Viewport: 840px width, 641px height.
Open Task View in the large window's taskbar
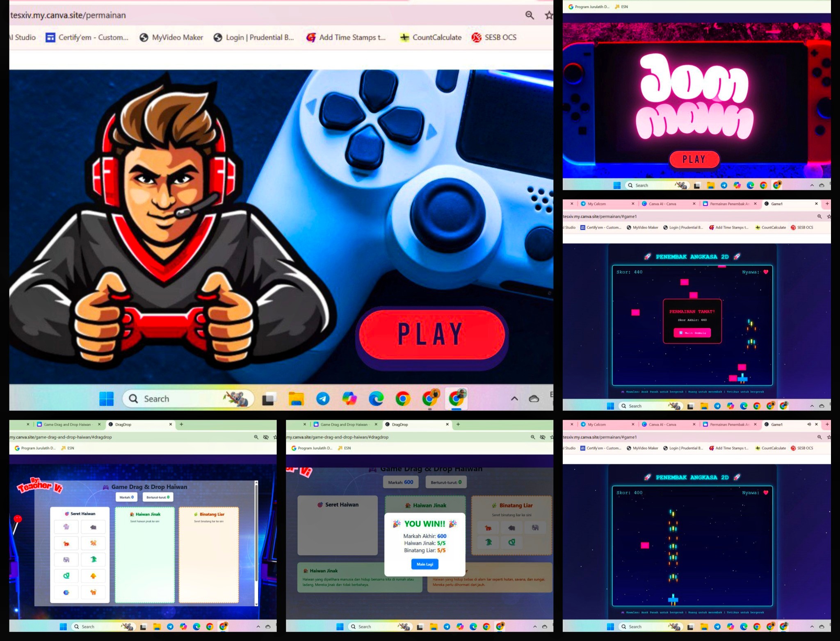tap(269, 398)
